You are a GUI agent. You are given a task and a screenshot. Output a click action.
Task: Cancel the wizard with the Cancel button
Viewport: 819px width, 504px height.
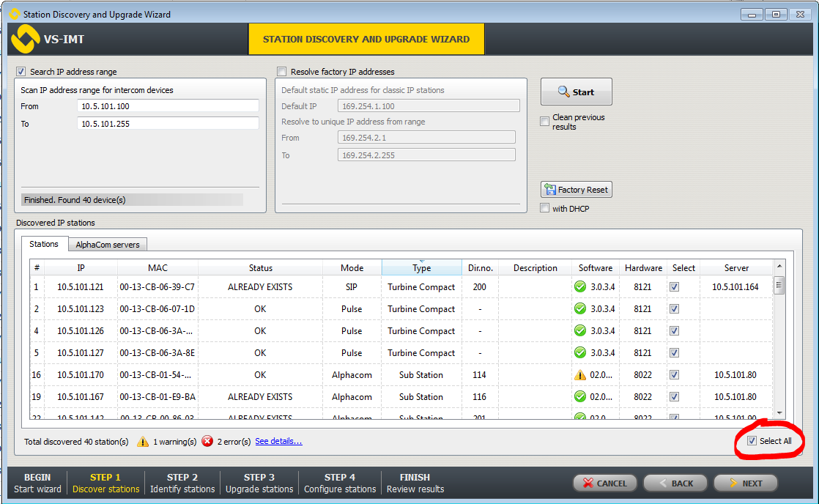pos(604,483)
